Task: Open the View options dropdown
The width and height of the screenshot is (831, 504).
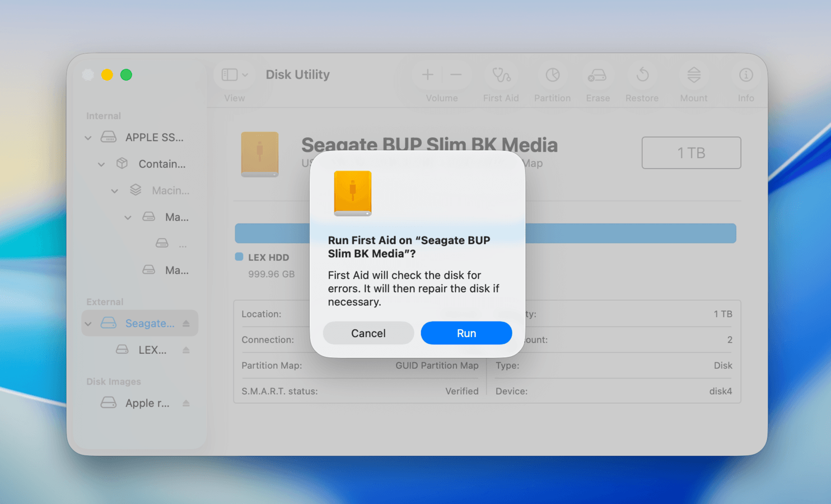Action: coord(234,74)
